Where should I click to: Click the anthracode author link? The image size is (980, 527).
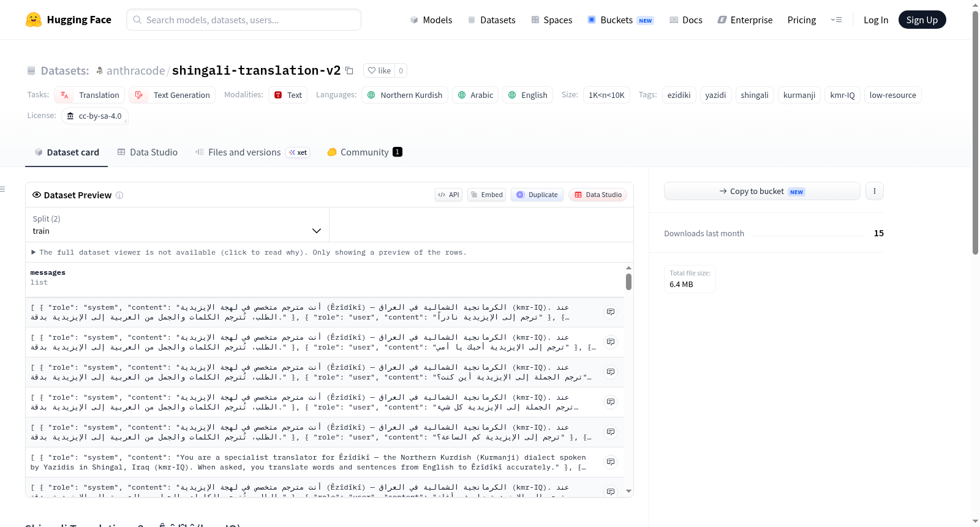(x=136, y=71)
